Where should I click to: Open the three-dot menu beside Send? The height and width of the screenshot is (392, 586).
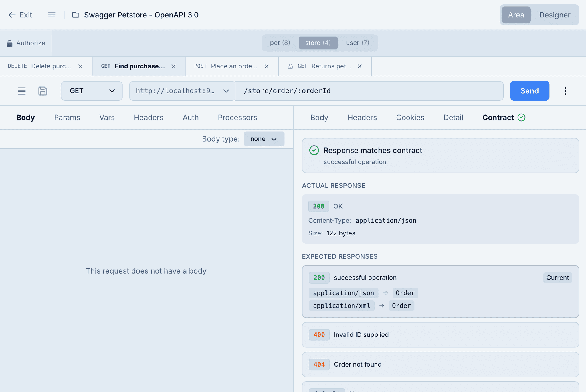565,91
